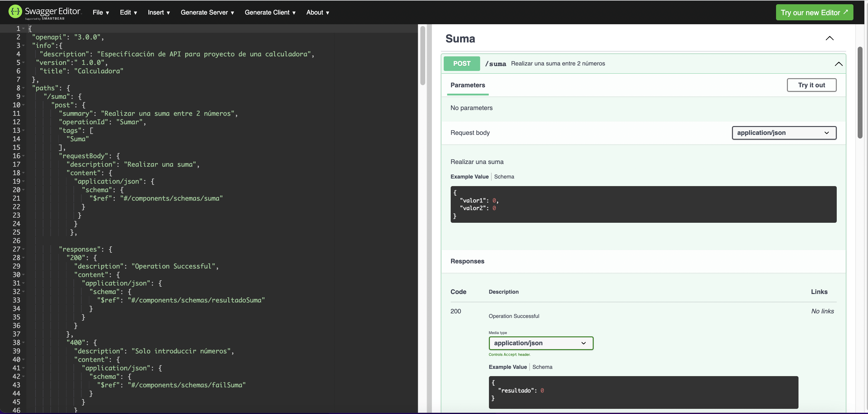868x414 pixels.
Task: Open the Generate Server dropdown menu
Action: (207, 12)
